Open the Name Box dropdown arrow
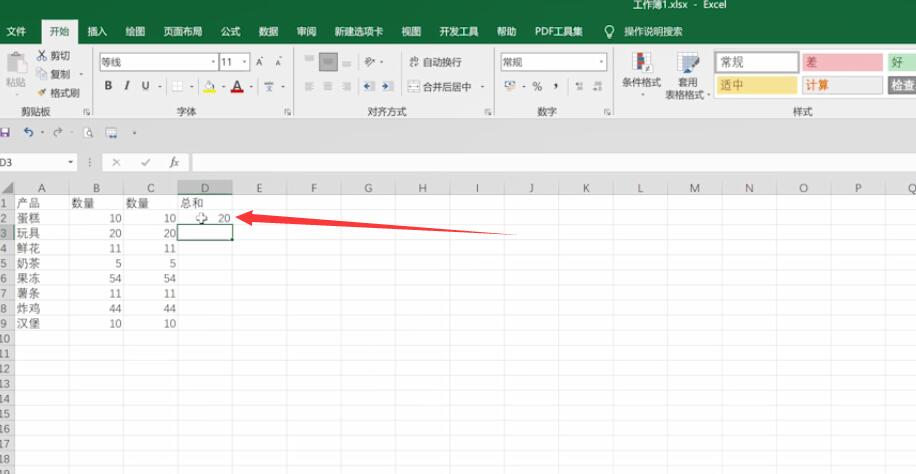The image size is (916, 474). tap(70, 162)
